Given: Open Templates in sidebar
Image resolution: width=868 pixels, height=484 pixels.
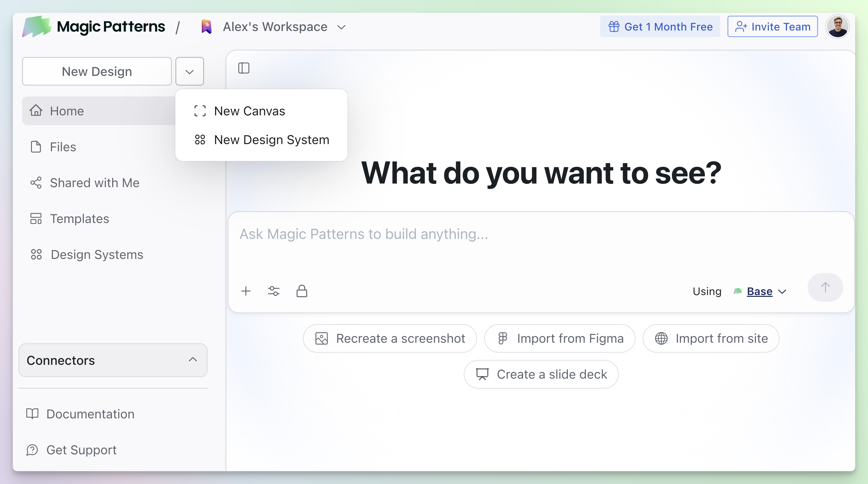Looking at the screenshot, I should [80, 219].
